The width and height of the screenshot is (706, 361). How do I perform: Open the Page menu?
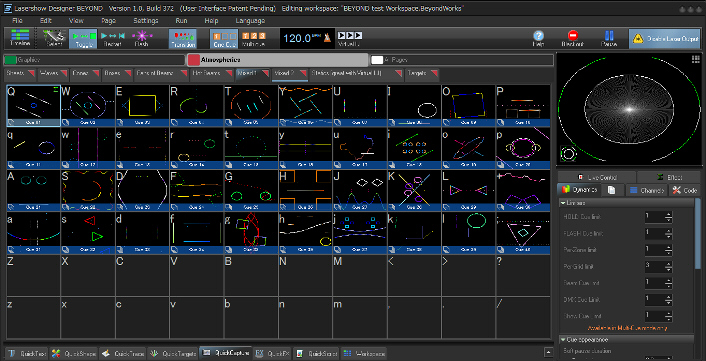point(109,21)
